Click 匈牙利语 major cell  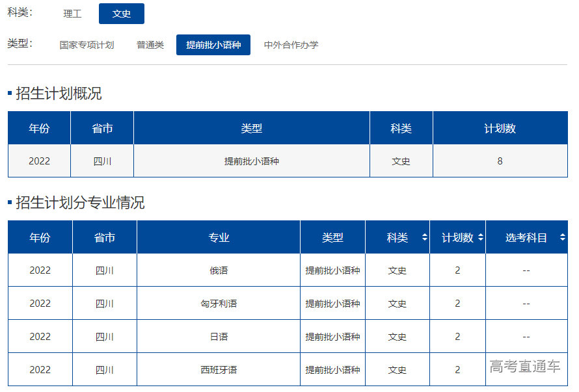pyautogui.click(x=219, y=304)
